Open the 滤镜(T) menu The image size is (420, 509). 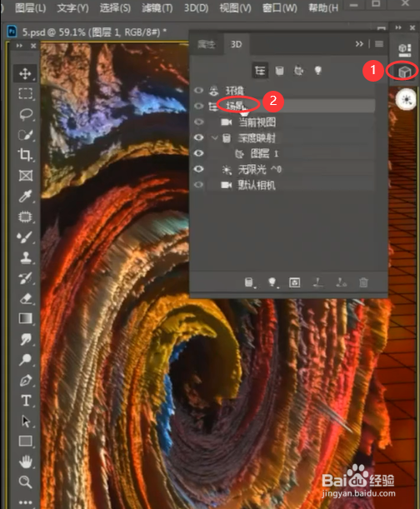pos(157,7)
